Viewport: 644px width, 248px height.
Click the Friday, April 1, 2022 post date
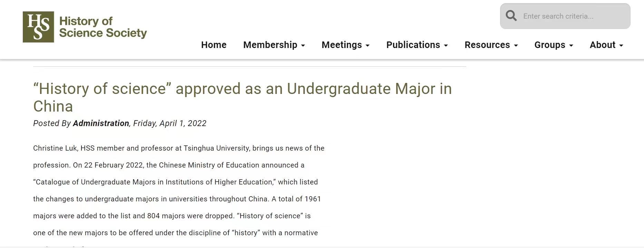pyautogui.click(x=170, y=123)
